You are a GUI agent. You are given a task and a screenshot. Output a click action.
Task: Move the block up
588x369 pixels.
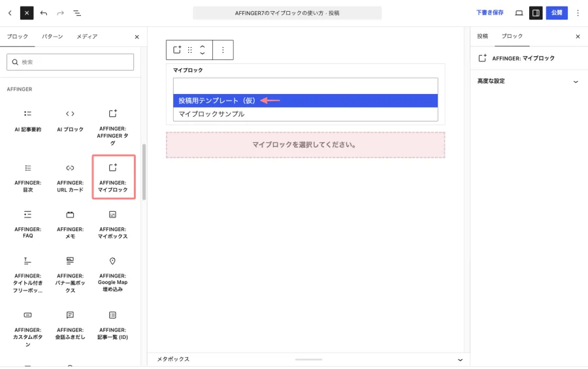coord(203,46)
